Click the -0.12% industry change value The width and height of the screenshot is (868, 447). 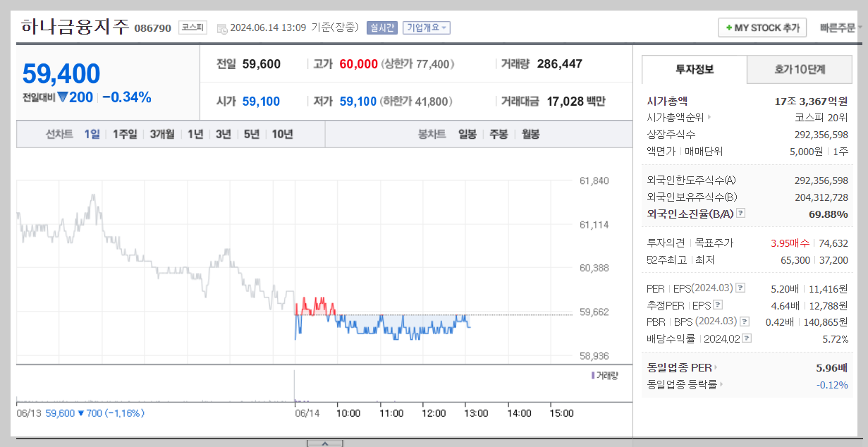pyautogui.click(x=832, y=385)
